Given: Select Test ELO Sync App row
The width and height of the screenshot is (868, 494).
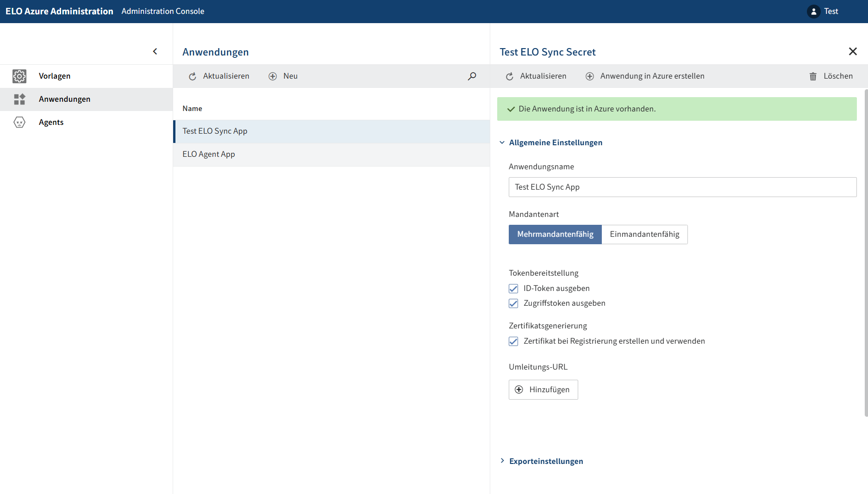Looking at the screenshot, I should (331, 131).
